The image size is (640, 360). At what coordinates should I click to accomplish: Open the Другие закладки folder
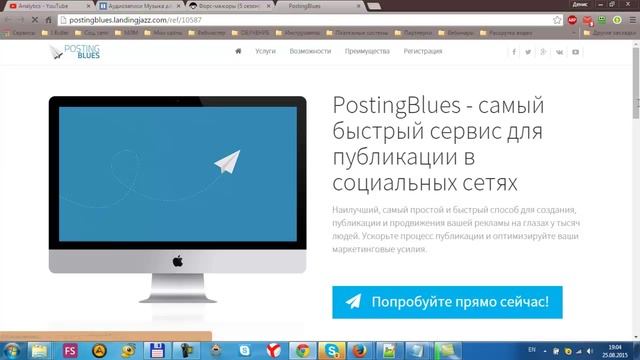coord(610,33)
